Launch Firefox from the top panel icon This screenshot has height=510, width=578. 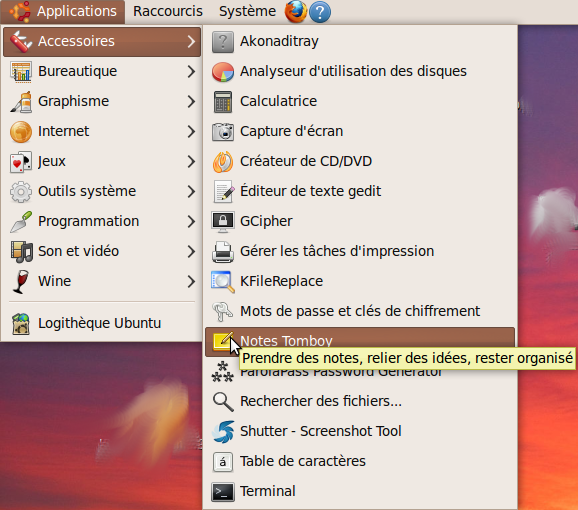pos(296,11)
